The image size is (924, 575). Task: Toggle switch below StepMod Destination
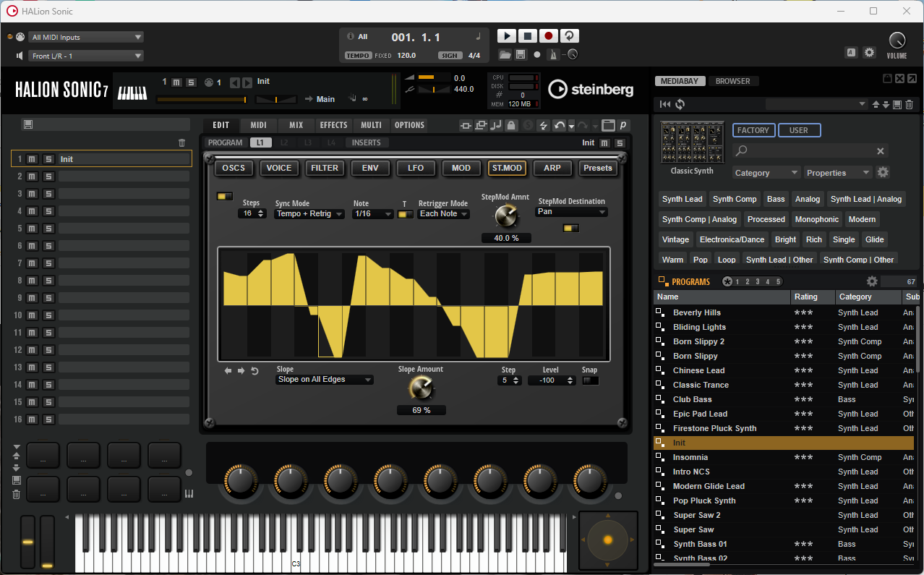pos(571,228)
